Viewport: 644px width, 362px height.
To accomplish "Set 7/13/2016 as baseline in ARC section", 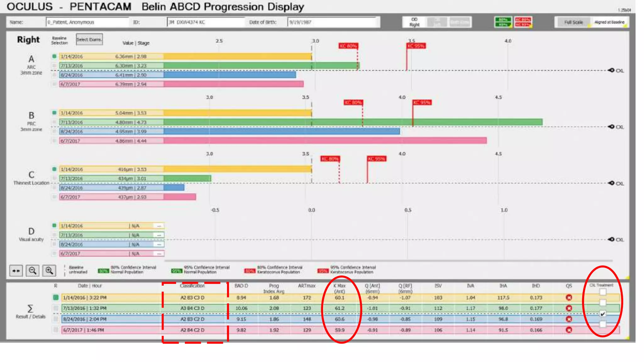I will pyautogui.click(x=54, y=66).
